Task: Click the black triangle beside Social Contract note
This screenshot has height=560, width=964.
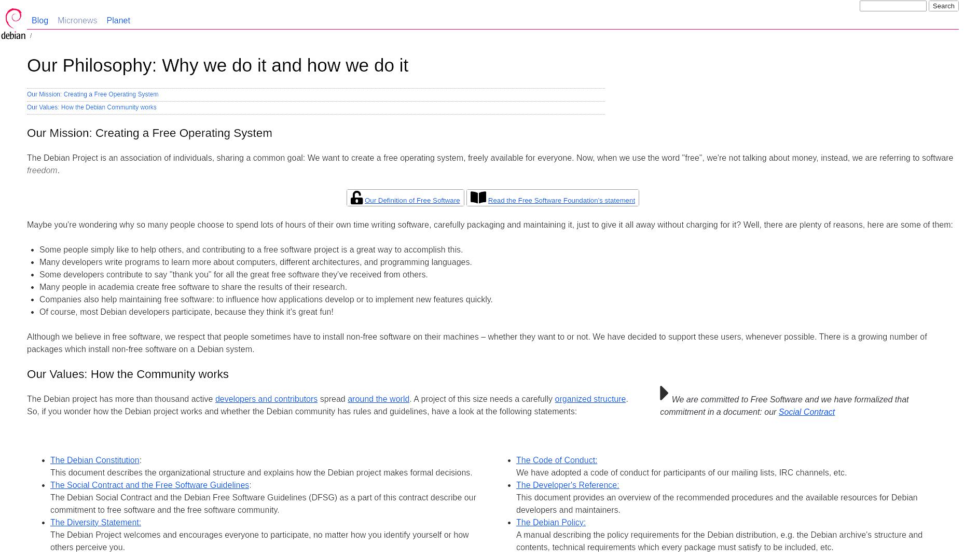Action: pos(664,393)
